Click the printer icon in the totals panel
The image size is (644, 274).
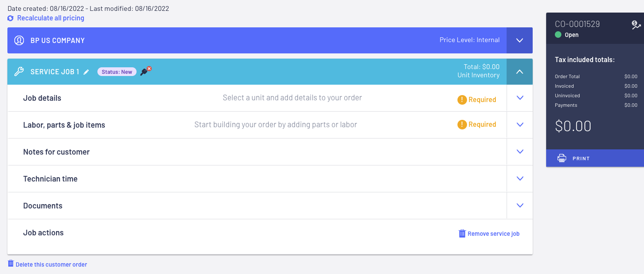(x=562, y=158)
